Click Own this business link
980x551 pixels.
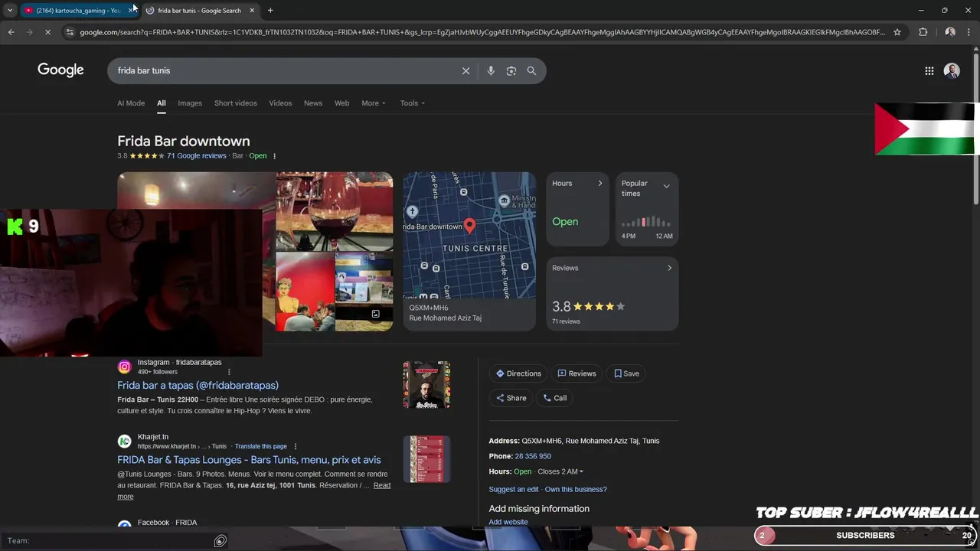[576, 490]
